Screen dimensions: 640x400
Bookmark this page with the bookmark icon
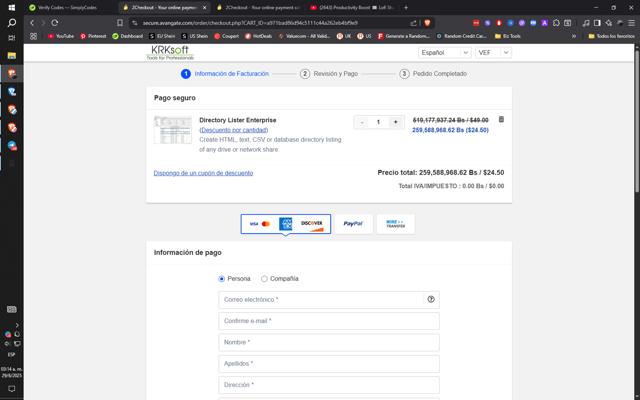pyautogui.click(x=120, y=23)
